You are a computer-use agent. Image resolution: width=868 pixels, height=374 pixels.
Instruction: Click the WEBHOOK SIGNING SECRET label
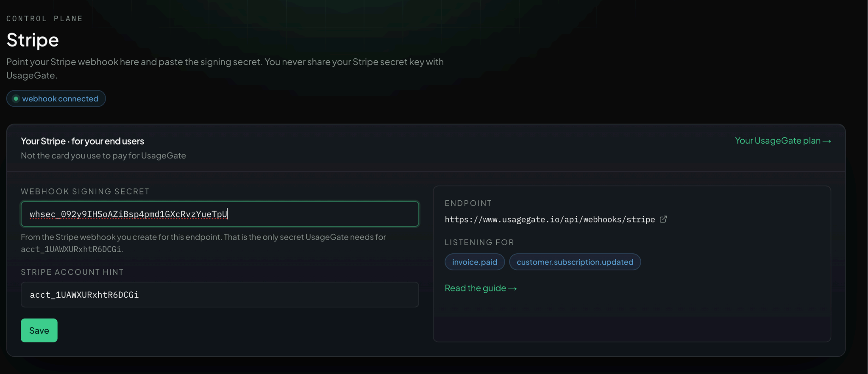(85, 191)
